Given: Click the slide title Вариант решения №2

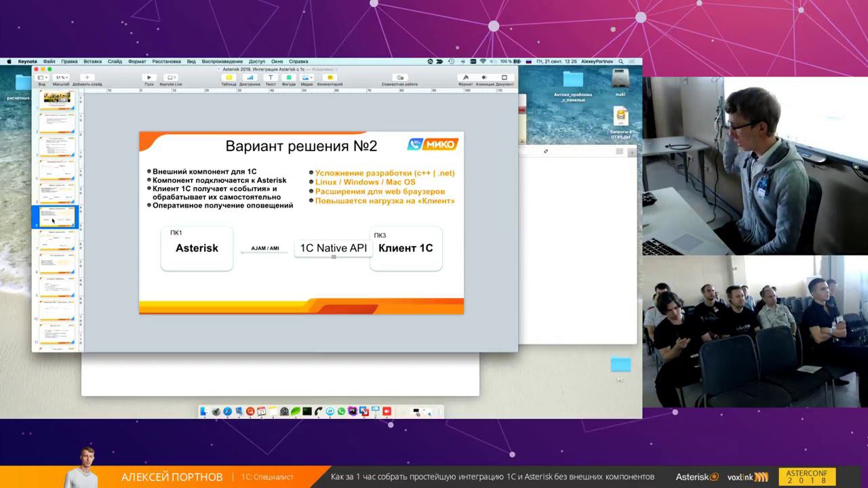Looking at the screenshot, I should (301, 146).
